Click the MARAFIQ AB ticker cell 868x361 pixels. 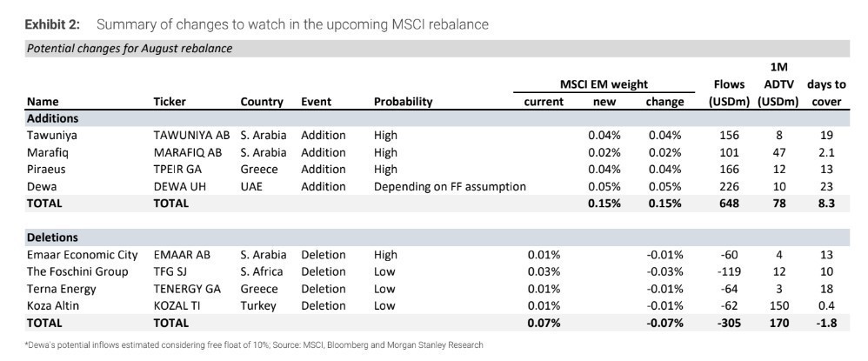tap(188, 152)
